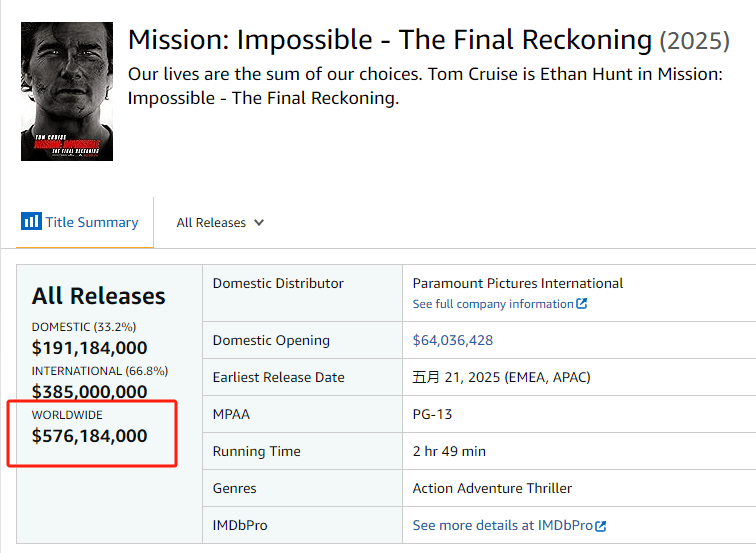Viewport: 756px width, 553px height.
Task: Open See more details at IMDbPro link
Action: point(509,525)
